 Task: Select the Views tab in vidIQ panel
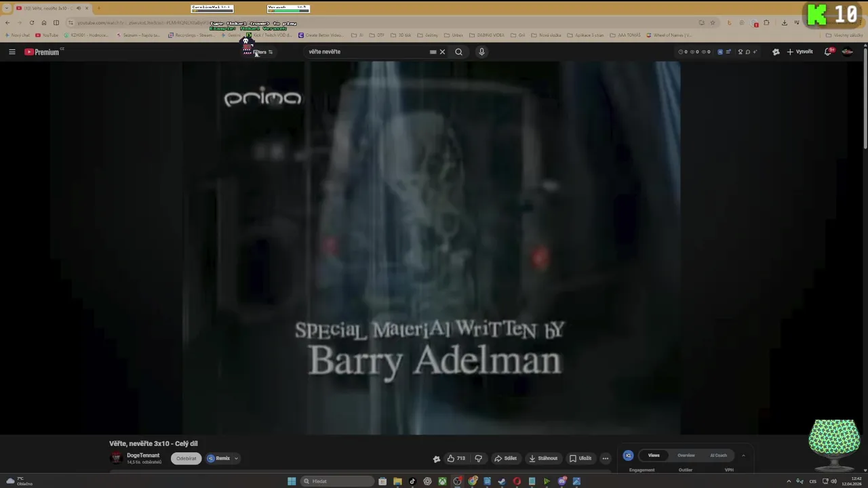[x=654, y=455]
